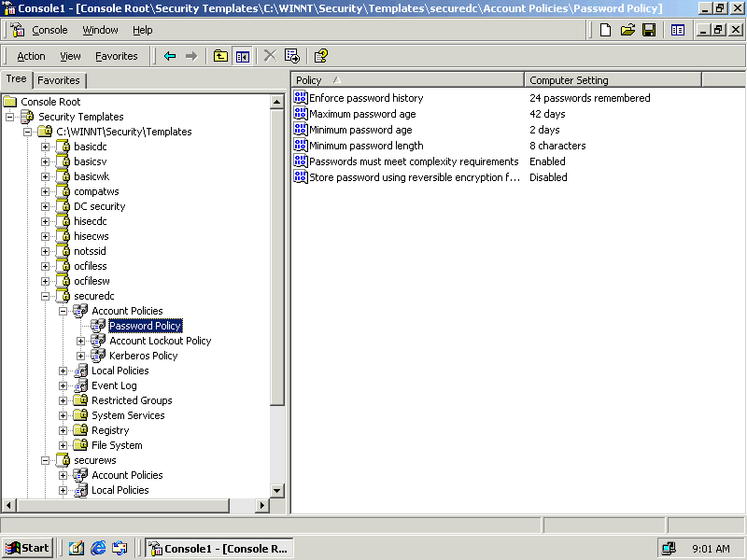This screenshot has width=747, height=560.
Task: Open the Help toolbar icon
Action: point(320,56)
